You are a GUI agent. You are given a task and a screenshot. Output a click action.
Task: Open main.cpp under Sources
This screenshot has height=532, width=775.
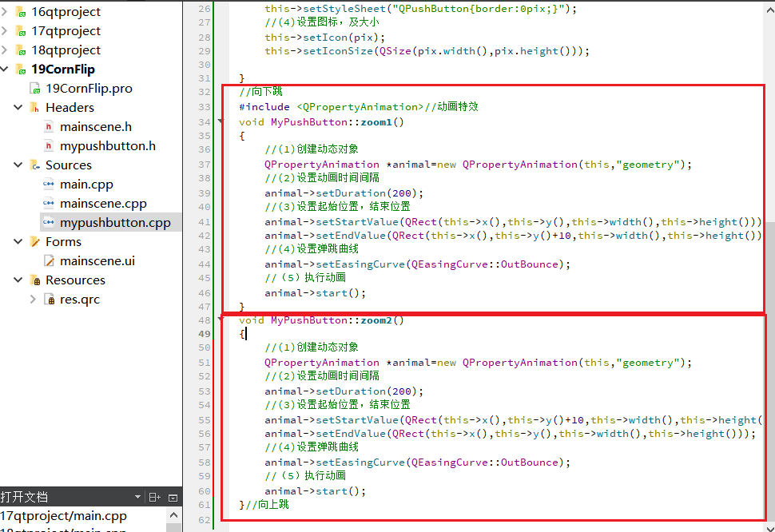[86, 185]
